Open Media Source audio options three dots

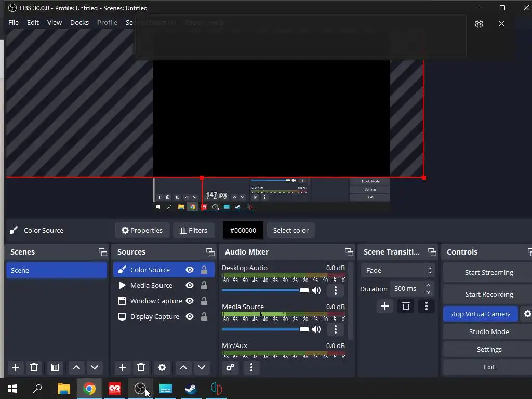(336, 329)
